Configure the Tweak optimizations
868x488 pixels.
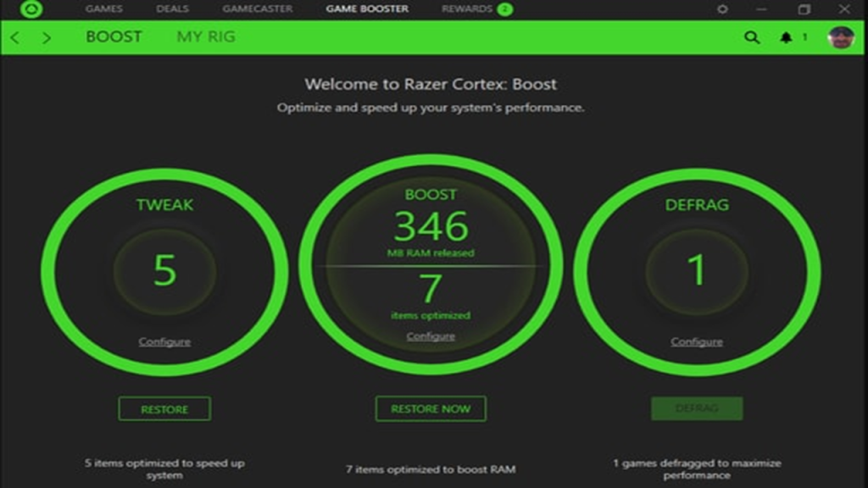pyautogui.click(x=164, y=341)
